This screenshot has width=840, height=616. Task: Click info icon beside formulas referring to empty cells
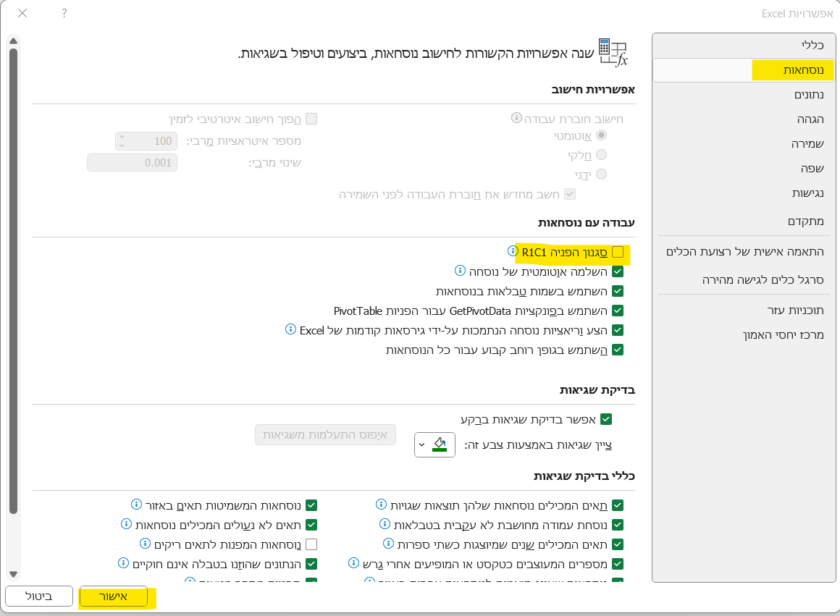click(144, 544)
